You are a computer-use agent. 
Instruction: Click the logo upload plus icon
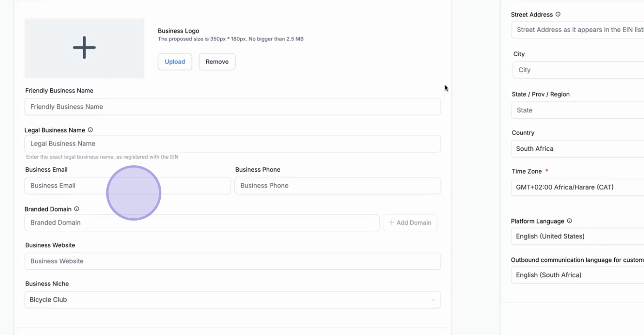pos(84,48)
